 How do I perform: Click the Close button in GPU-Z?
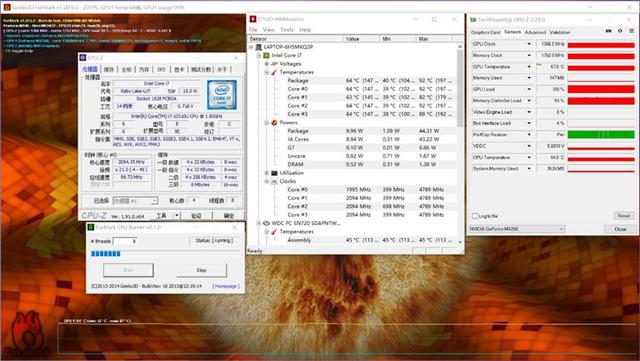click(620, 229)
